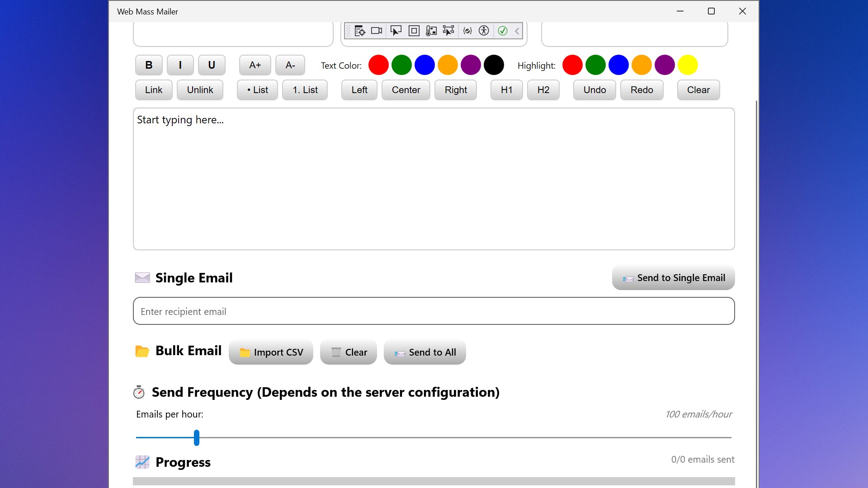The image size is (868, 488).
Task: Pick the purple text color swatch
Action: 471,65
